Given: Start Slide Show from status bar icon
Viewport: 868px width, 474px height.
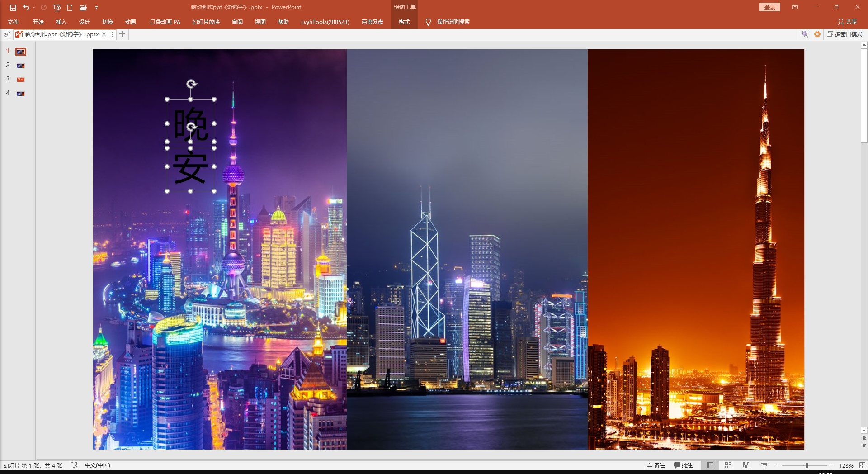Looking at the screenshot, I should click(764, 465).
